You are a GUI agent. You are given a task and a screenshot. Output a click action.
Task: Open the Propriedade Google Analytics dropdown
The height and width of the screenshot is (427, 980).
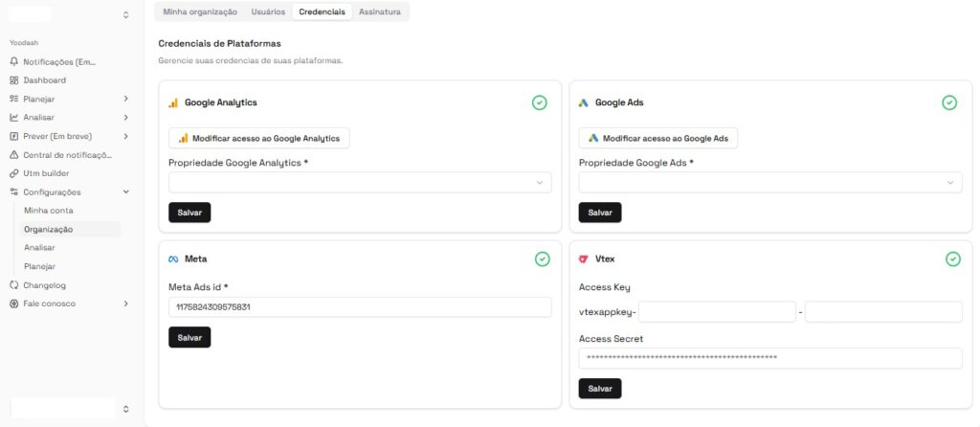pos(360,183)
